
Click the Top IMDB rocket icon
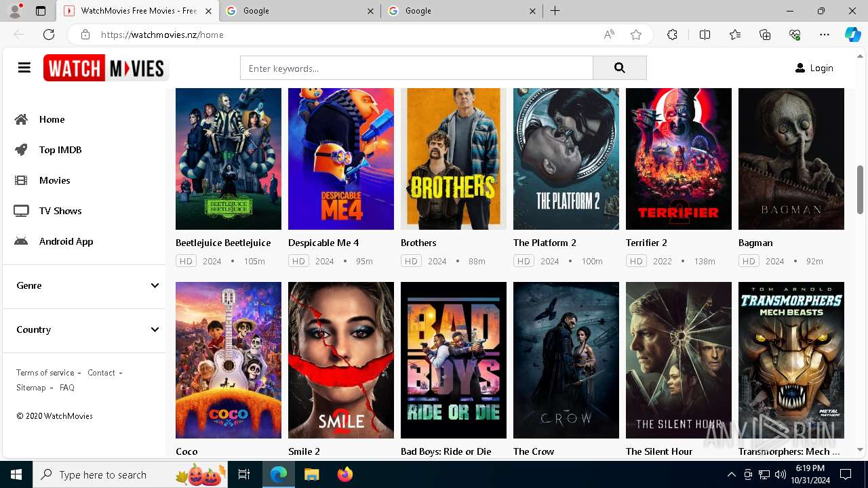pos(22,150)
